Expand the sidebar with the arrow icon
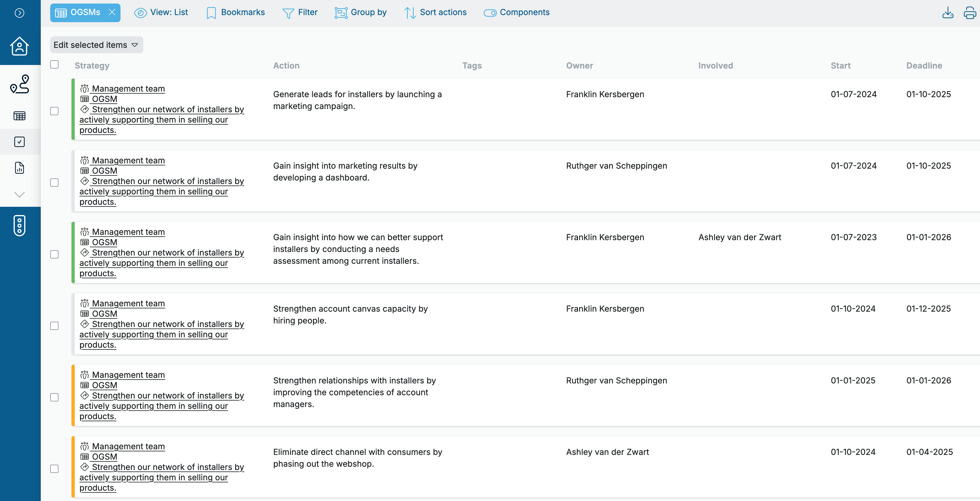 pyautogui.click(x=19, y=13)
